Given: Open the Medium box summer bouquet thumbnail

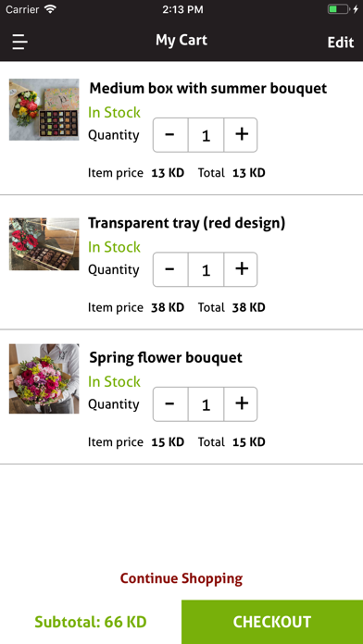Looking at the screenshot, I should (x=44, y=110).
